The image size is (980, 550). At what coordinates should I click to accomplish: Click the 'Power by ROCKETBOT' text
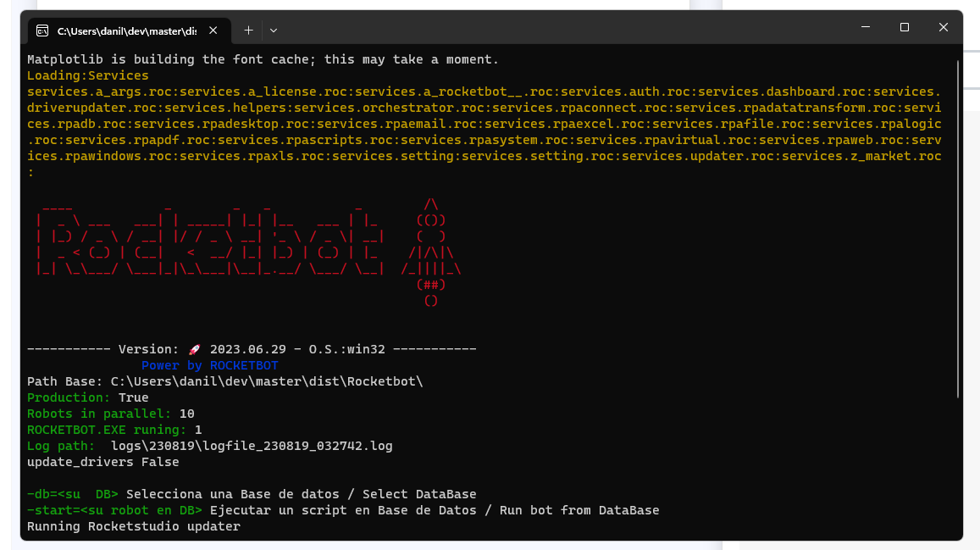coord(210,365)
